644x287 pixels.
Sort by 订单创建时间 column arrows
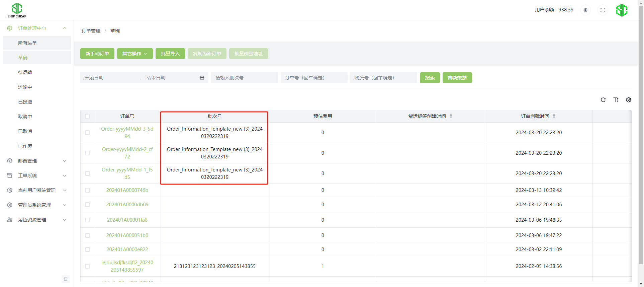point(554,116)
